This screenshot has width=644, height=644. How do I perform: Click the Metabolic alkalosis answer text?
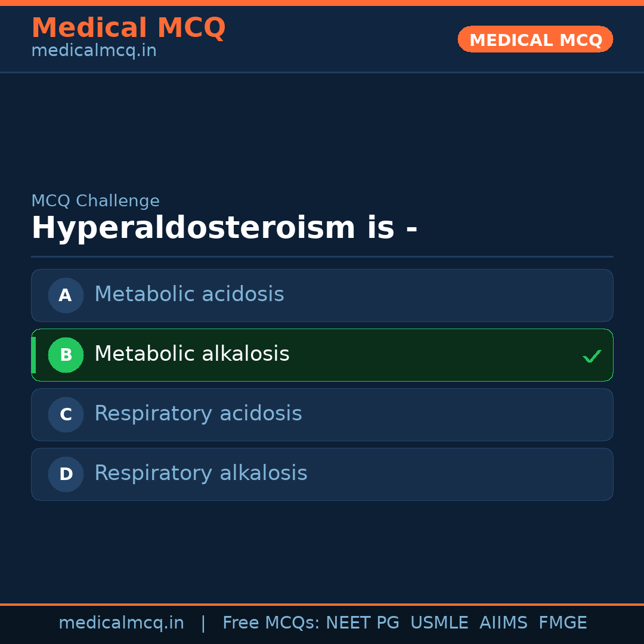tap(191, 354)
